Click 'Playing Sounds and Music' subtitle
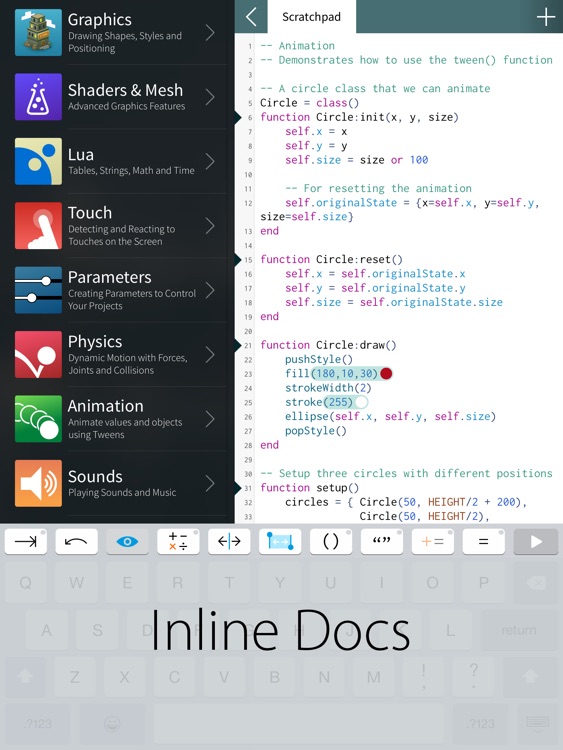Viewport: 563px width, 750px height. 122,493
